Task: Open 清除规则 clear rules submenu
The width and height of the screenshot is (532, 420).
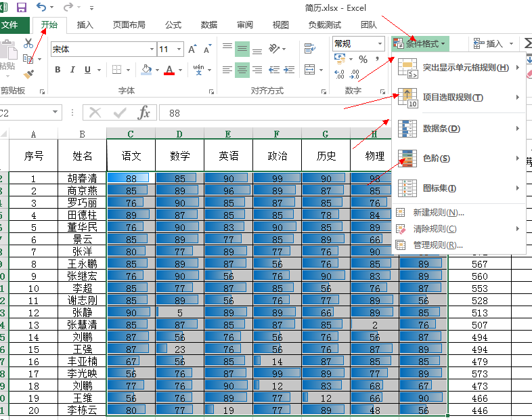Action: 458,229
